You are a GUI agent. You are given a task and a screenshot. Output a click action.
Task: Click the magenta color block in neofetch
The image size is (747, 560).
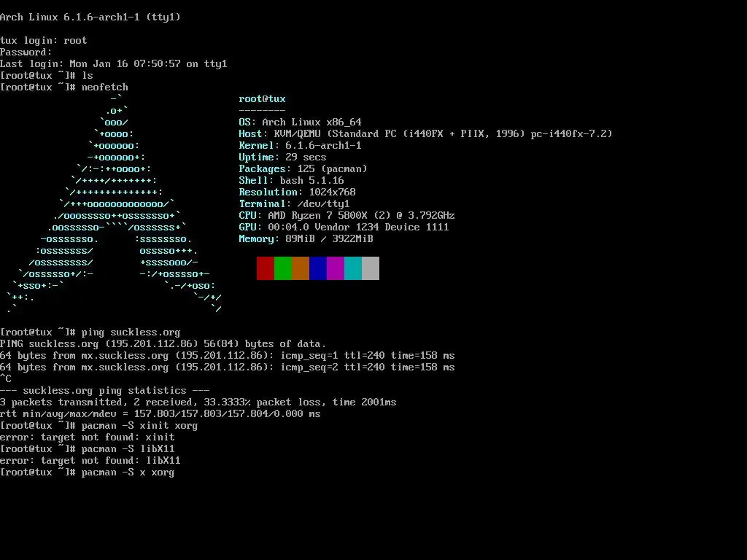point(336,268)
